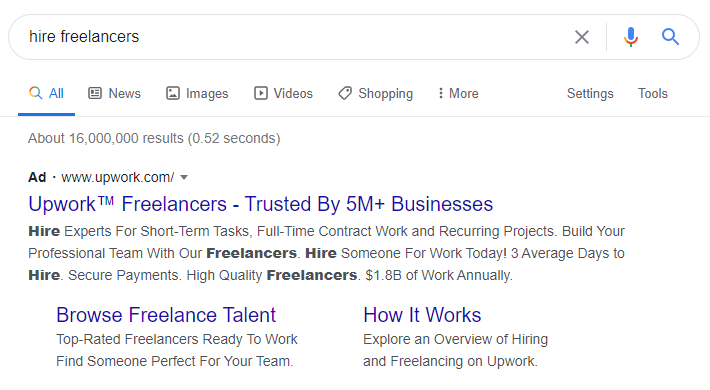The image size is (710, 390).
Task: Open the Browse Freelance Talent sitelink
Action: [166, 315]
